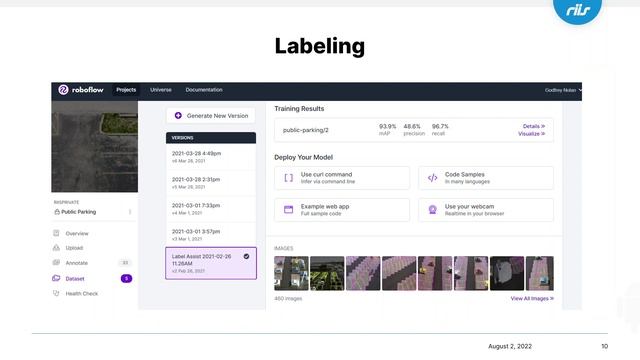
Task: Click the Annotate sidebar icon
Action: coord(56,262)
